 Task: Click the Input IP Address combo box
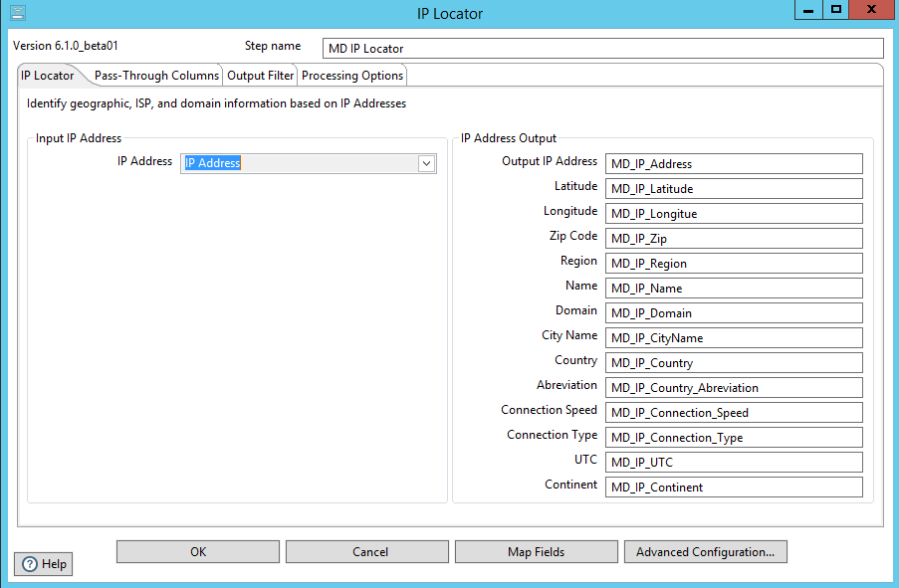point(299,164)
